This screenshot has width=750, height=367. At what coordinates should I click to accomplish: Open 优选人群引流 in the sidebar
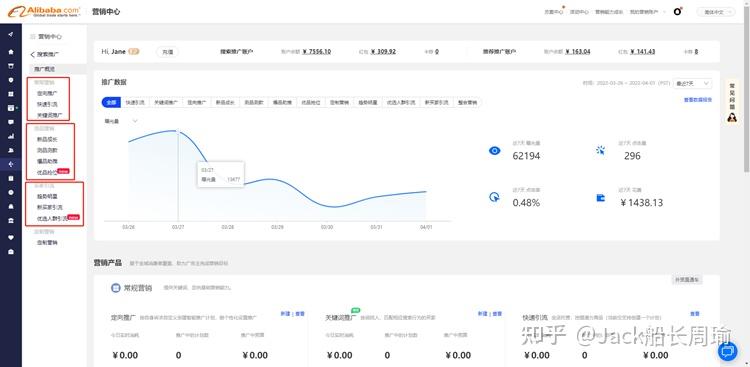pos(52,218)
